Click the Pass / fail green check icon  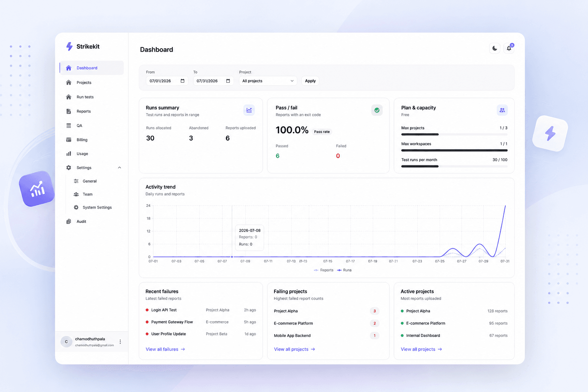[x=377, y=110]
